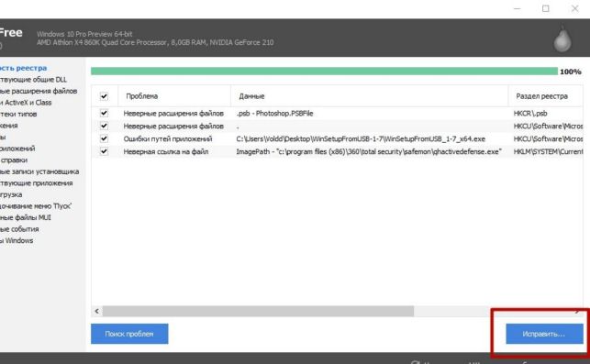Image resolution: width=590 pixels, height=364 pixels.
Task: Click the WinSetupFromUSB_1-7_x64.exe path cell
Action: pyautogui.click(x=361, y=138)
